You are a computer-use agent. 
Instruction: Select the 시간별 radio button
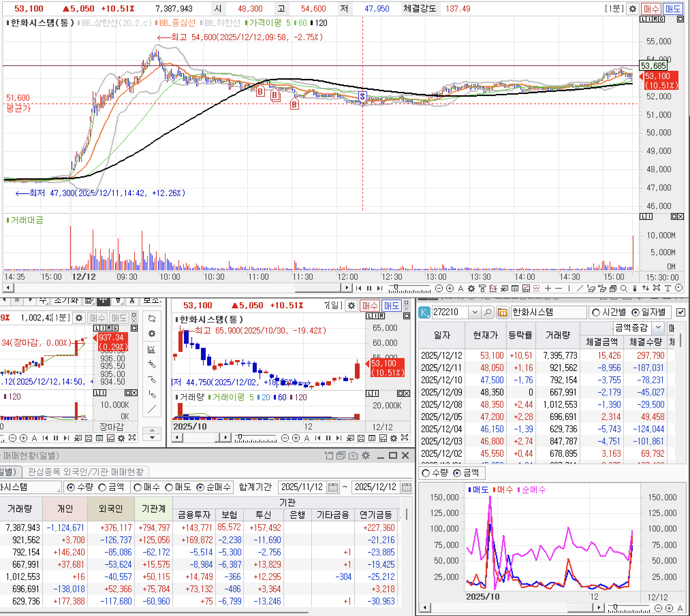pyautogui.click(x=596, y=312)
